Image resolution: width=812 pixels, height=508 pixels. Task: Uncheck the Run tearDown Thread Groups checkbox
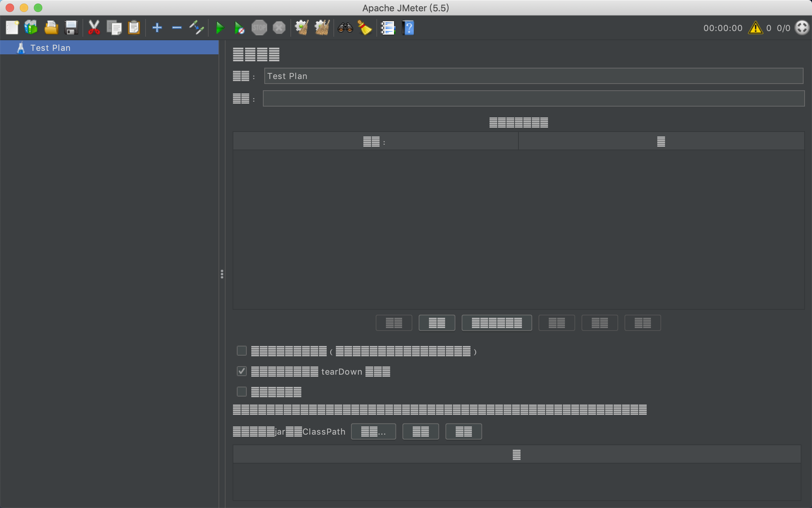241,371
